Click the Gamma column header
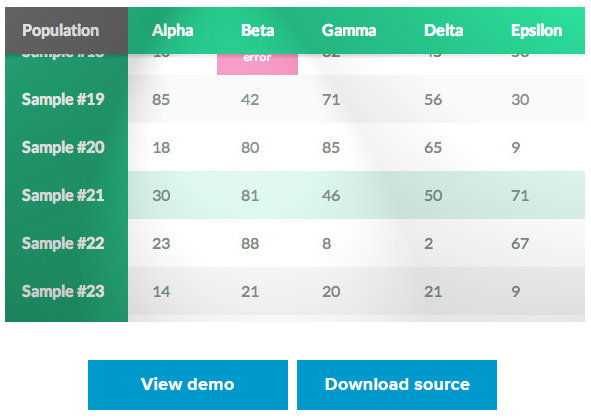 (x=349, y=31)
